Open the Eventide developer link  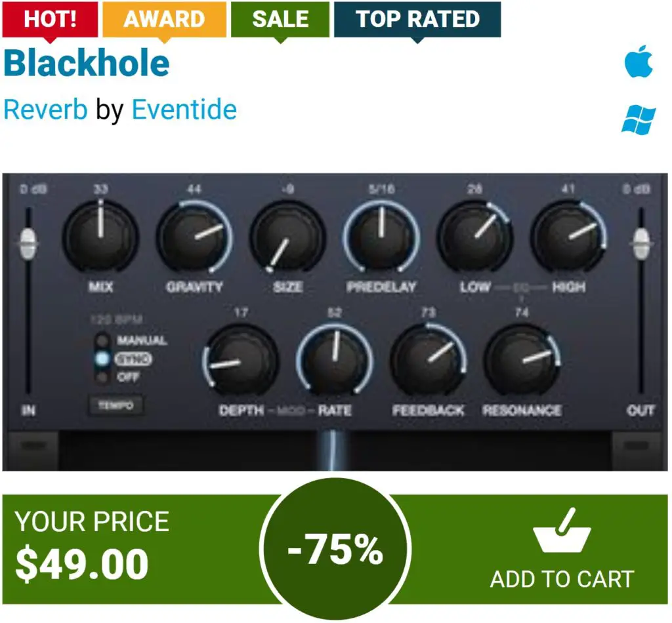184,110
